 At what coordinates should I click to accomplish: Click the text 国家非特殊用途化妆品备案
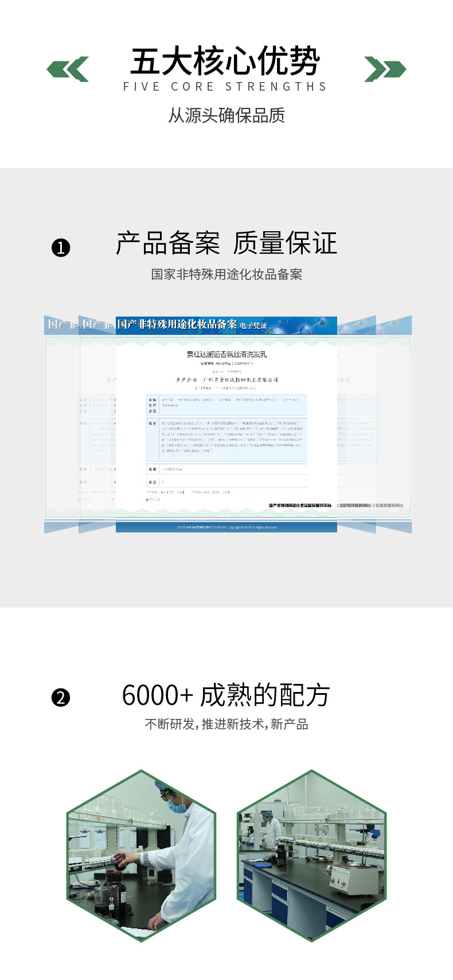[226, 274]
